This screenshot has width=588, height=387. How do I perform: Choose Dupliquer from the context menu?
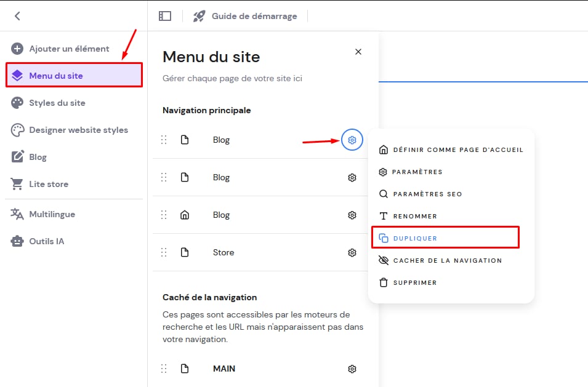coord(414,238)
